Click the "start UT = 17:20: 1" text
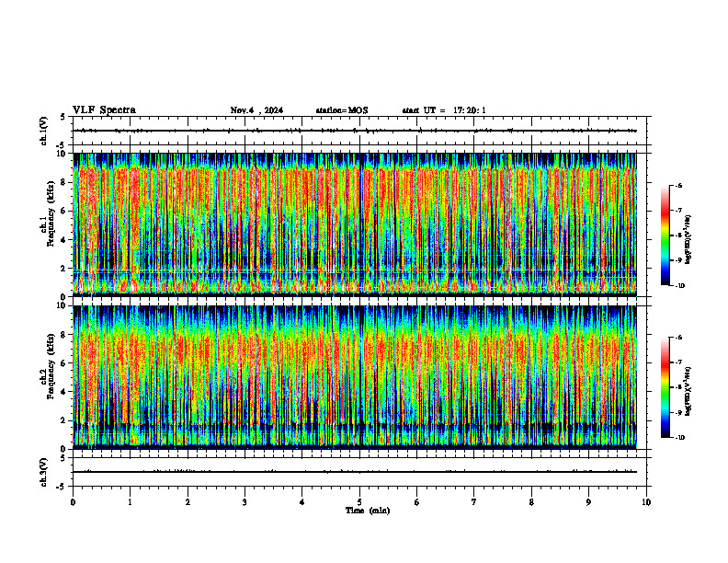Image resolution: width=728 pixels, height=563 pixels. click(x=444, y=110)
